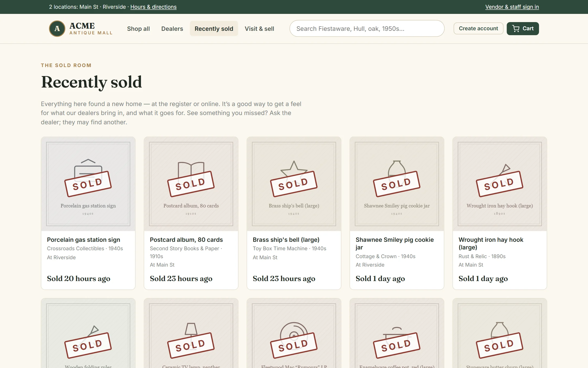
Task: Open the Wooden folding ruler sold card
Action: [x=88, y=333]
